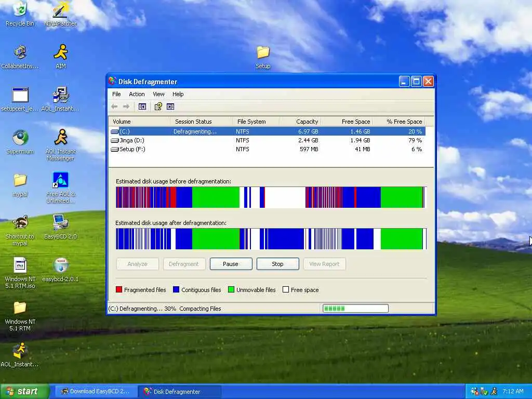
Task: Toggle the Show/Hide Console Tree toolbar icon
Action: pos(142,107)
